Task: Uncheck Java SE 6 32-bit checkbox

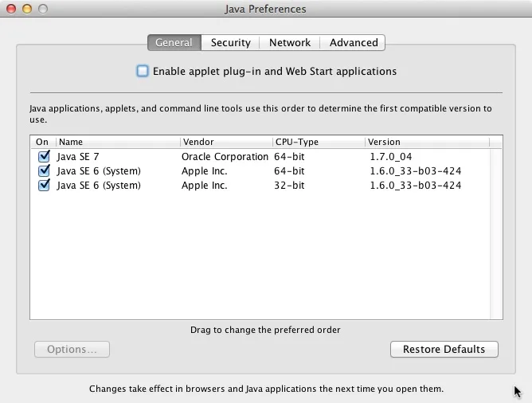Action: click(x=44, y=186)
